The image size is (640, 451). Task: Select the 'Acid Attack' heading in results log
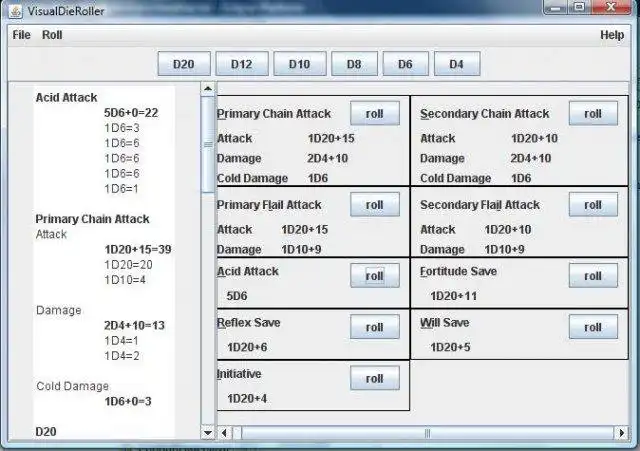click(x=67, y=98)
